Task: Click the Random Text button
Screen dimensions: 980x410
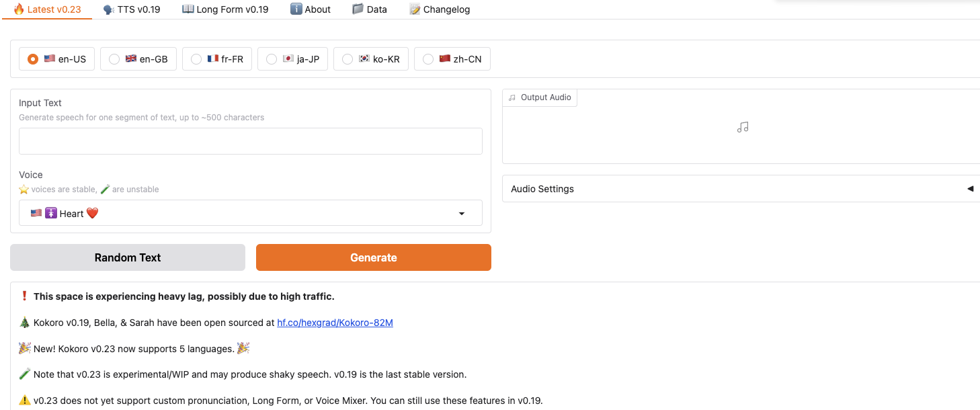Action: pyautogui.click(x=128, y=257)
